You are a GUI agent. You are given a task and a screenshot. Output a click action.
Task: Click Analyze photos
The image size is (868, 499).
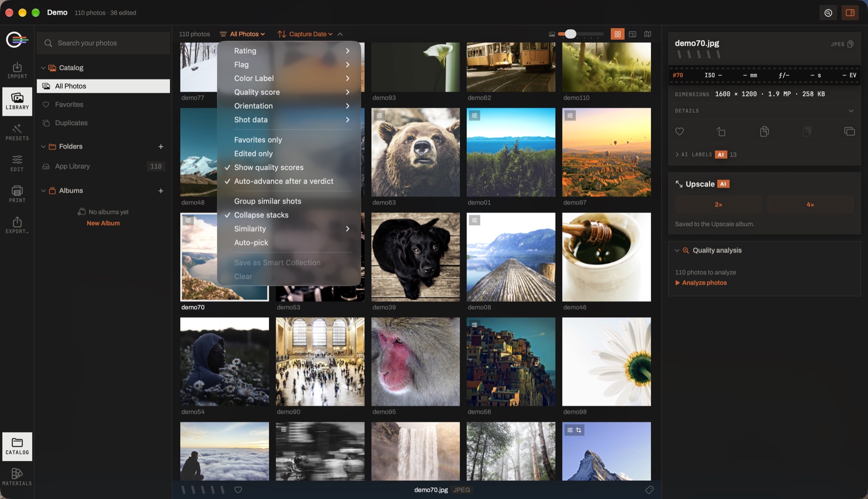coord(700,283)
